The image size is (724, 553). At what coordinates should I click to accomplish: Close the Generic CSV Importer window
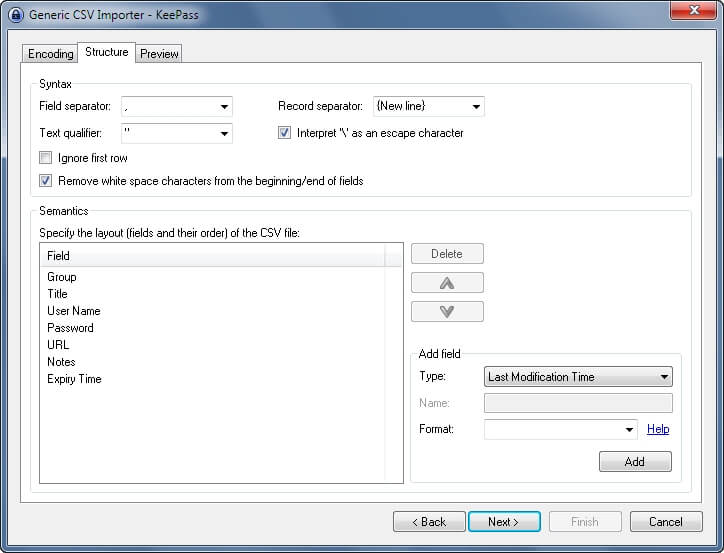[693, 10]
